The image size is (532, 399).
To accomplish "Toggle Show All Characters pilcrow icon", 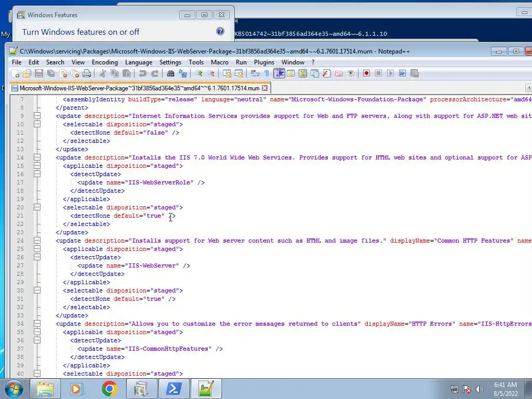I will [267, 74].
